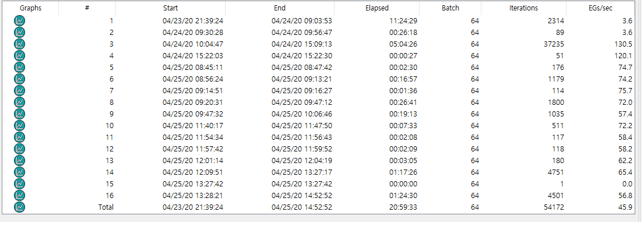This screenshot has height=226, width=644.
Task: Open the graph icon for session 8
Action: coord(19,102)
